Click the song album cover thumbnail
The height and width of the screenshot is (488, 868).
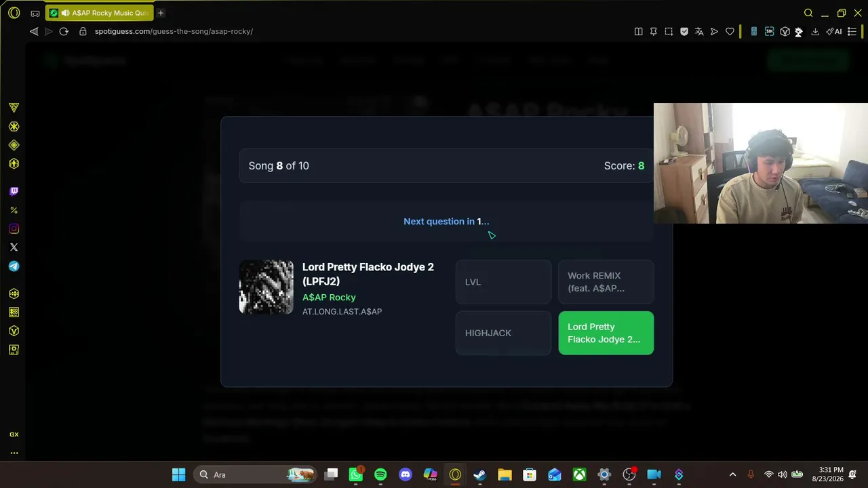tap(267, 287)
